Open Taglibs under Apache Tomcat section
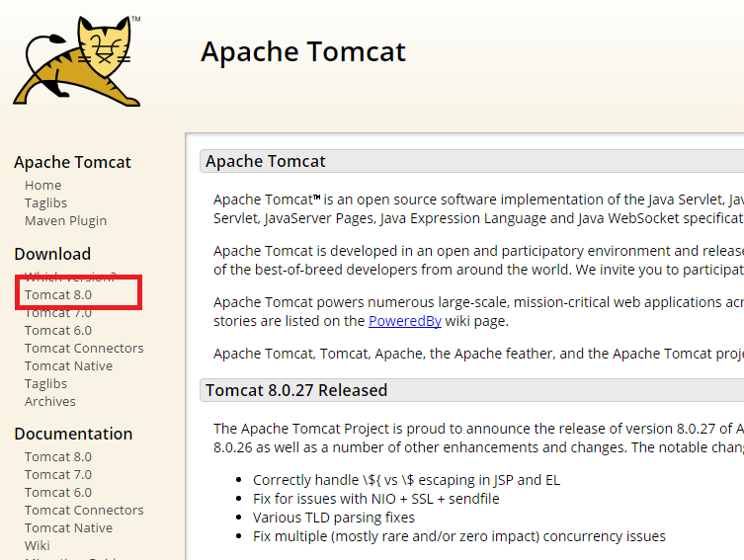This screenshot has width=744, height=560. (x=46, y=202)
